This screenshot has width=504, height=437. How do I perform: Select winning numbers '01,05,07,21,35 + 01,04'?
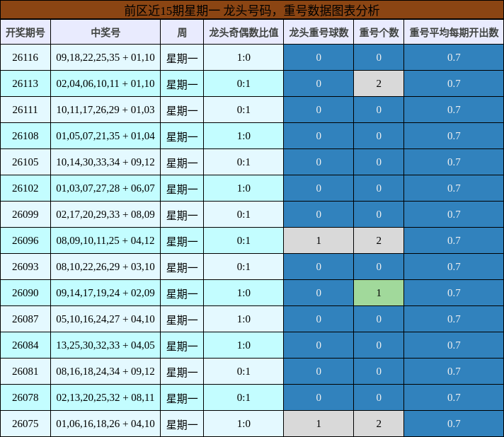point(105,136)
